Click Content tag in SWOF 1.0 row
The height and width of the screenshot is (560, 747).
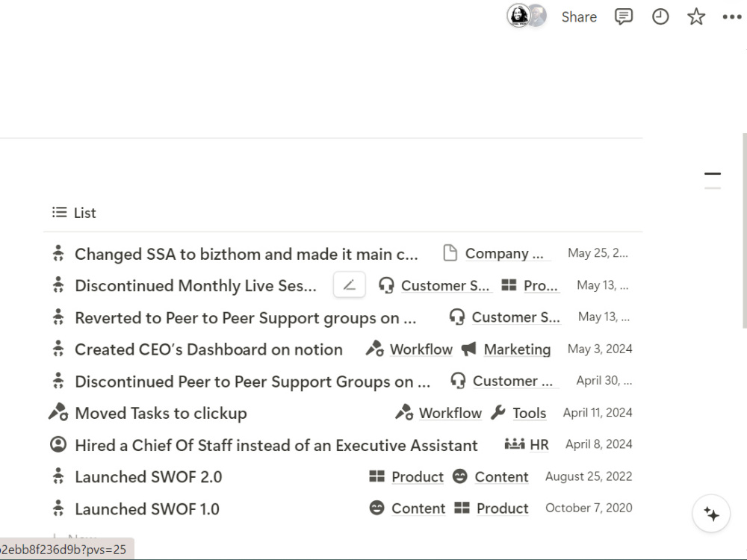click(x=418, y=508)
